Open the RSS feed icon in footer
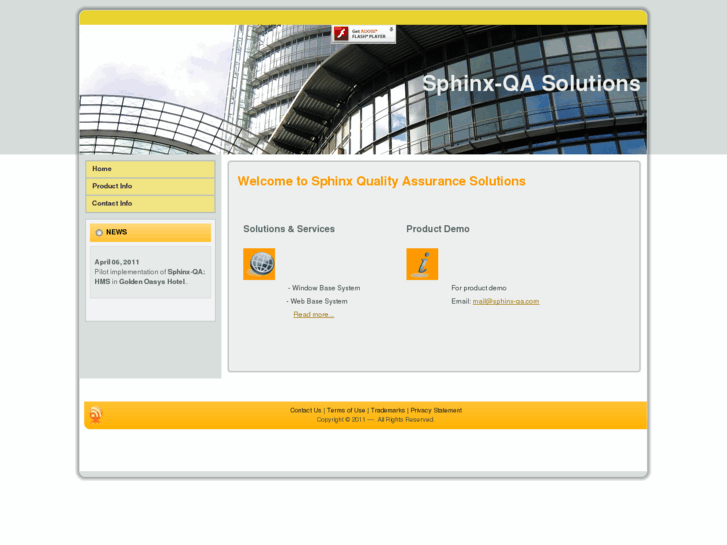 pos(96,415)
